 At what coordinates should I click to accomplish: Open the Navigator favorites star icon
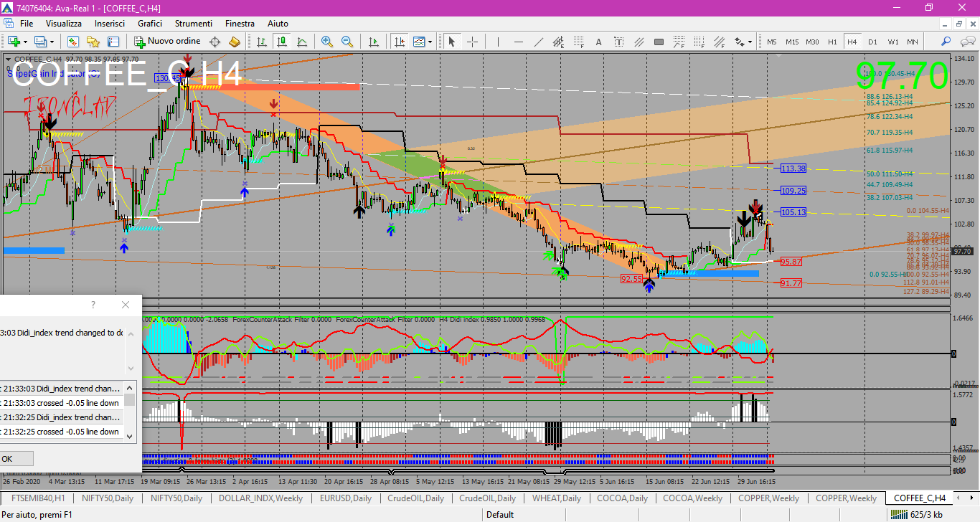pos(93,42)
